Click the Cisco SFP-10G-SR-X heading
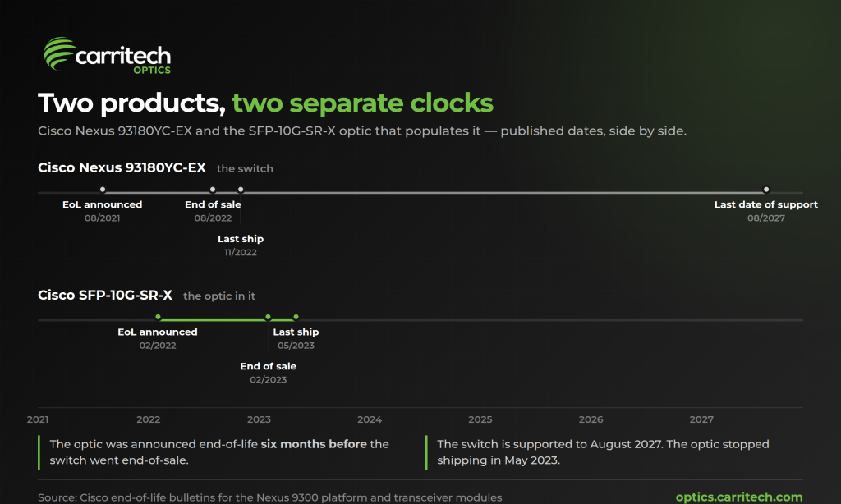 [105, 296]
